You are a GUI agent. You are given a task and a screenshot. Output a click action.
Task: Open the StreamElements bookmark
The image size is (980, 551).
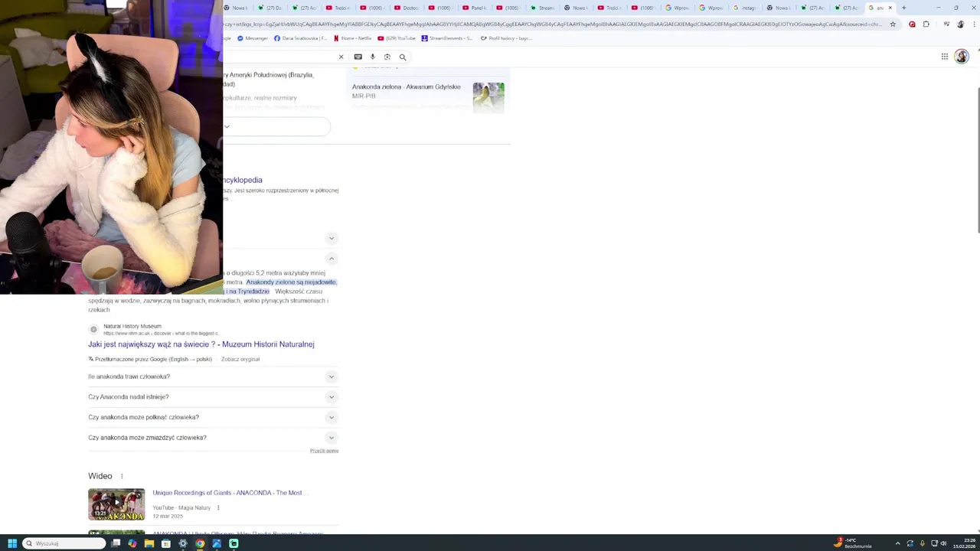[x=447, y=38]
